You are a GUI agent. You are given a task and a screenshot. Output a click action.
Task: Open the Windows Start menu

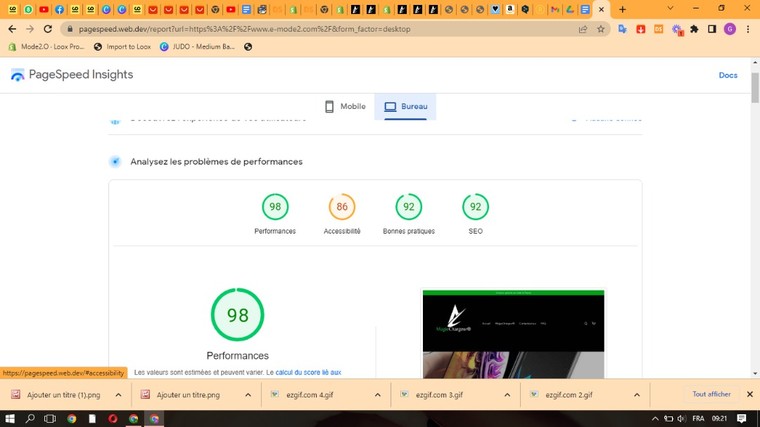coord(10,419)
